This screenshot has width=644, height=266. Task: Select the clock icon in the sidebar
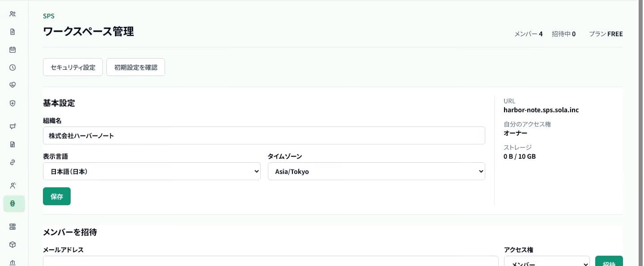pos(13,68)
